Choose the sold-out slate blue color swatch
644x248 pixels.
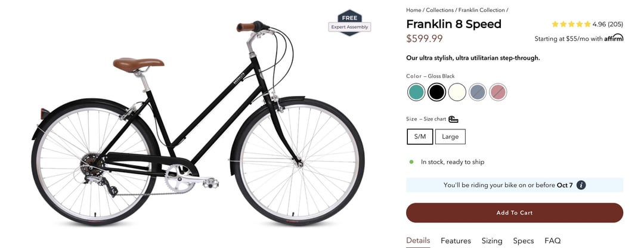click(478, 92)
